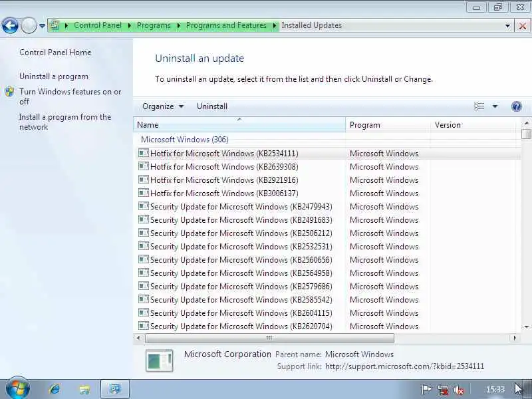
Task: Select Security Update KB2506212 row
Action: [327, 233]
